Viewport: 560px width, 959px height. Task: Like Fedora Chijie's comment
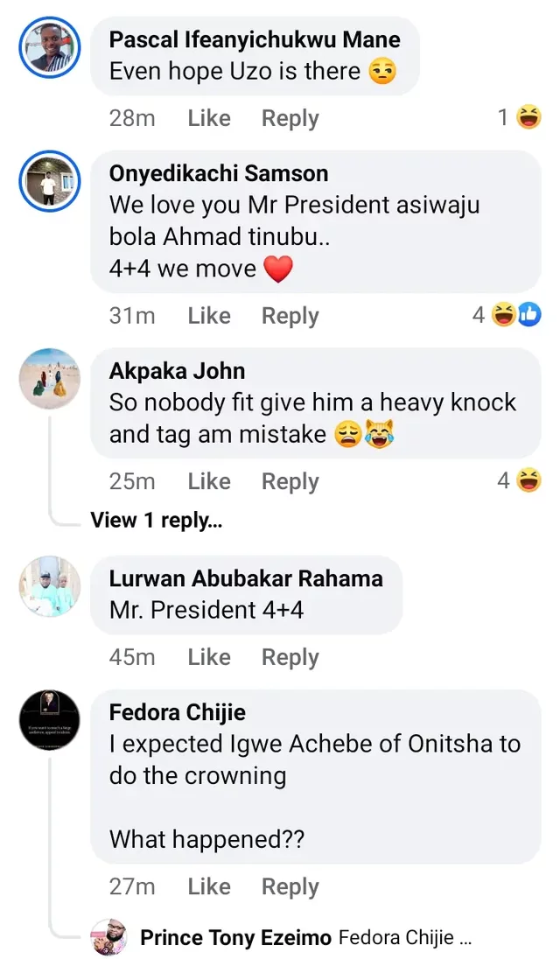coord(209,886)
